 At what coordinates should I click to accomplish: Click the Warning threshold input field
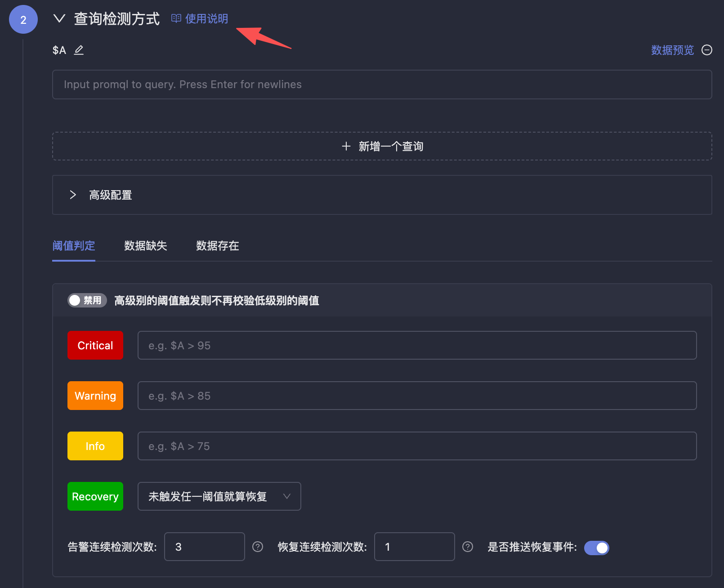coord(417,396)
